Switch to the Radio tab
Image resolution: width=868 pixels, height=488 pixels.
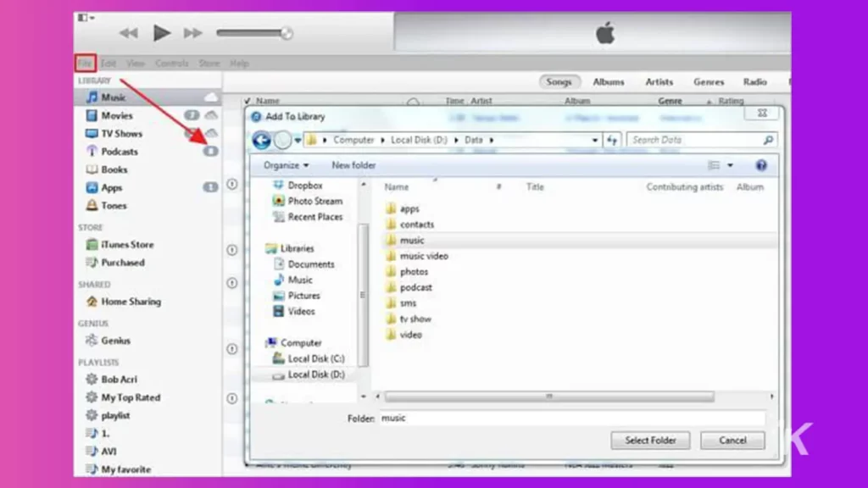coord(755,82)
